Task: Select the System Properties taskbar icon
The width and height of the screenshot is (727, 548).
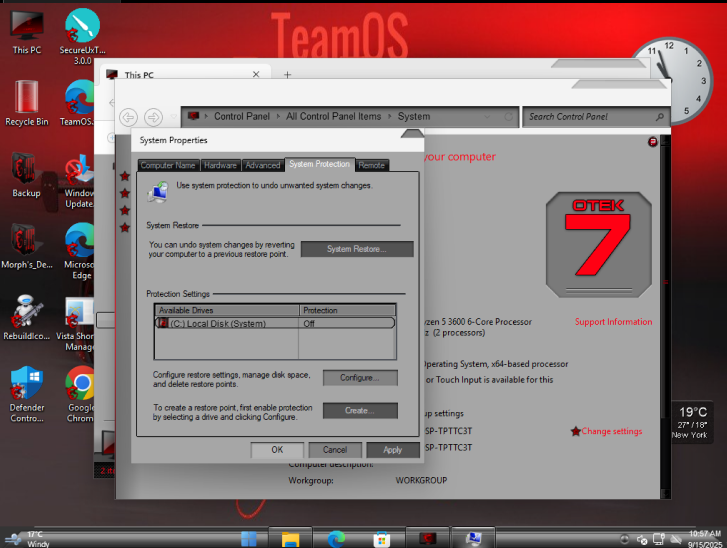Action: point(474,538)
